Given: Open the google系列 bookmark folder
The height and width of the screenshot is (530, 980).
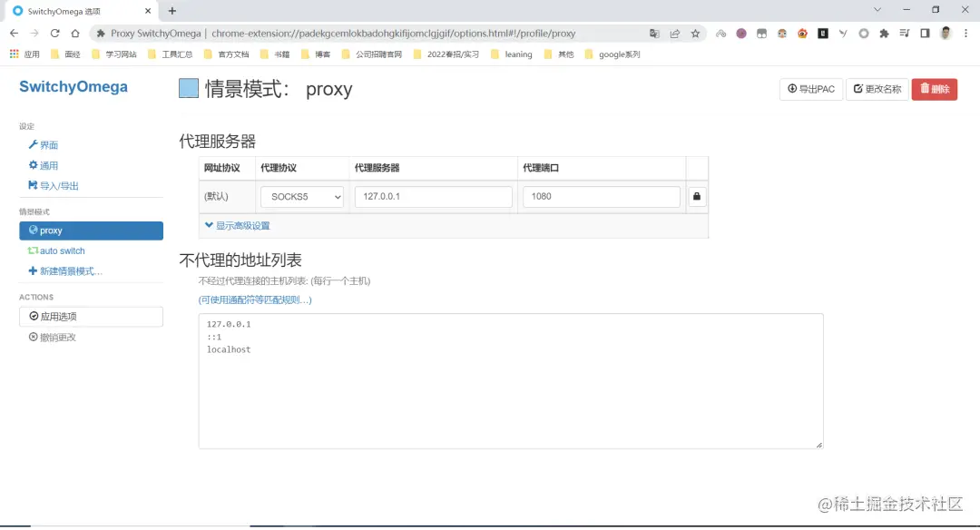Looking at the screenshot, I should pos(612,54).
